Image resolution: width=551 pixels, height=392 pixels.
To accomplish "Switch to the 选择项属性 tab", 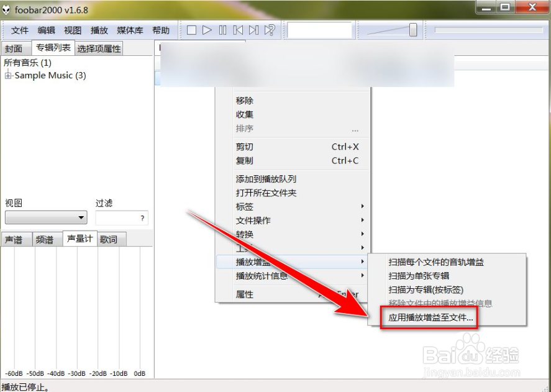I will coord(99,48).
